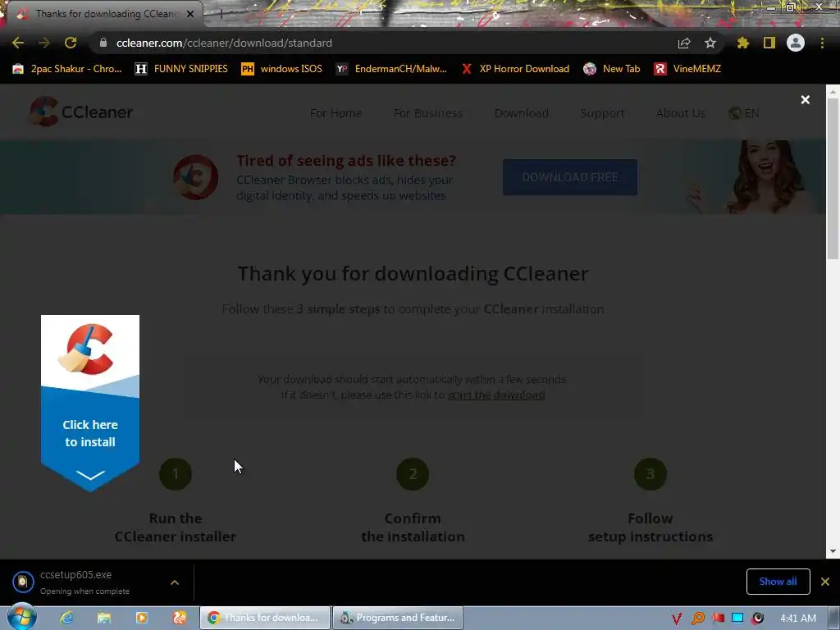This screenshot has width=840, height=630.
Task: Open Windows Explorer taskbar icon
Action: 104,618
